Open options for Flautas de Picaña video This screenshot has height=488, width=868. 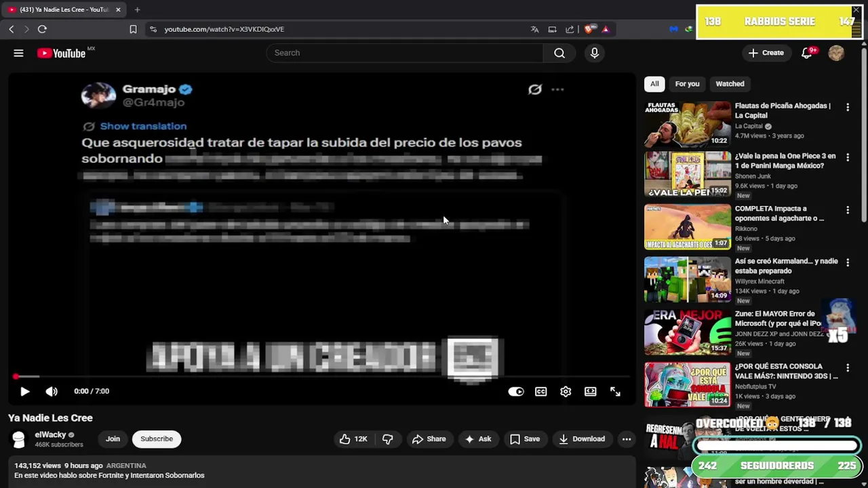click(848, 107)
